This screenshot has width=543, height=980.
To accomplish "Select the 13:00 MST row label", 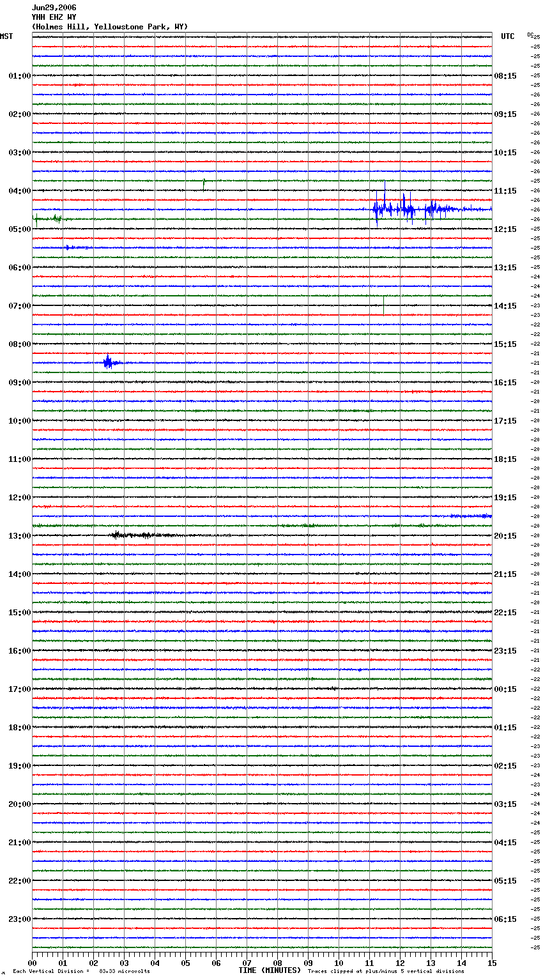I will coord(20,536).
